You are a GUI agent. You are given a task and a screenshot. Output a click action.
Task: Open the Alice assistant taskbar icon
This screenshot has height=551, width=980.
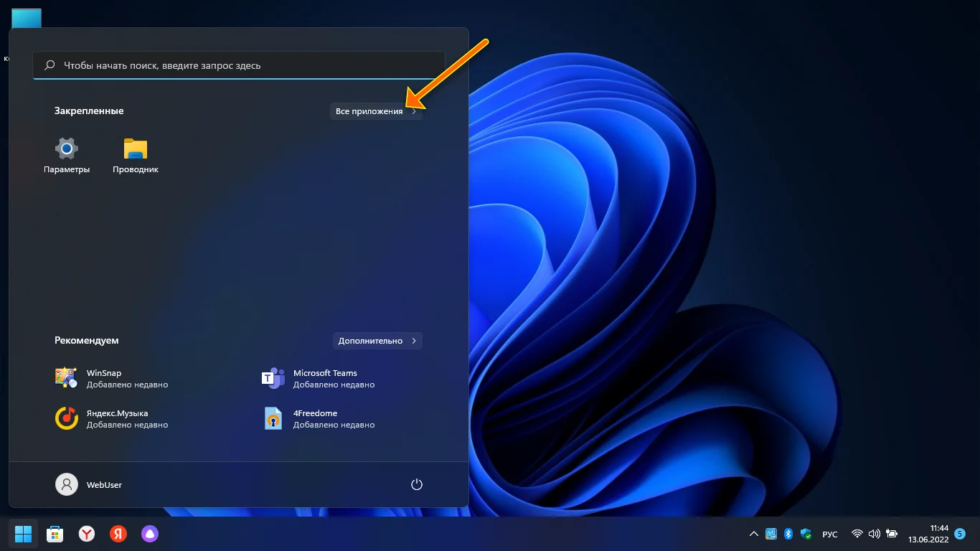(x=149, y=534)
